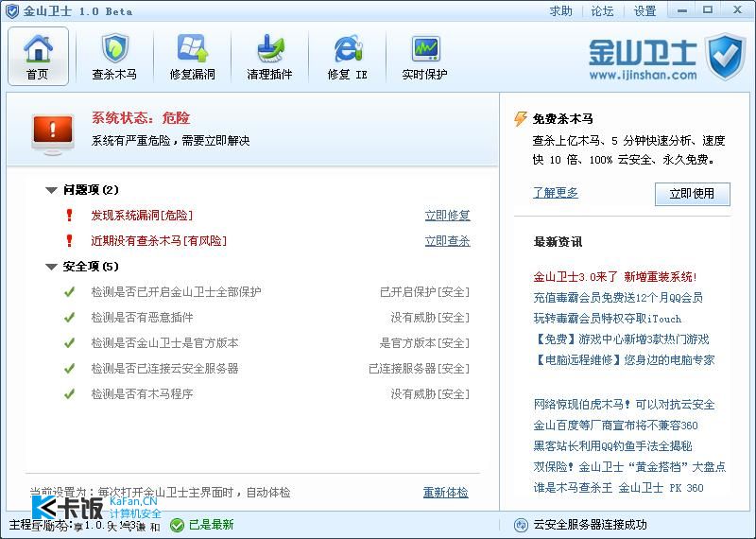The image size is (756, 539).
Task: Open news 双保险! 金山卫士 黄金搭档 大盘点
Action: point(629,466)
